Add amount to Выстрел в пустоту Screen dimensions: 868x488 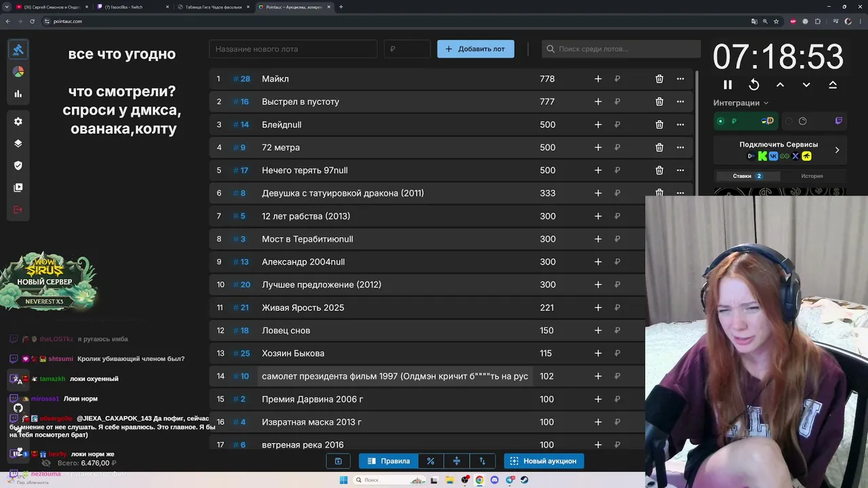point(598,102)
